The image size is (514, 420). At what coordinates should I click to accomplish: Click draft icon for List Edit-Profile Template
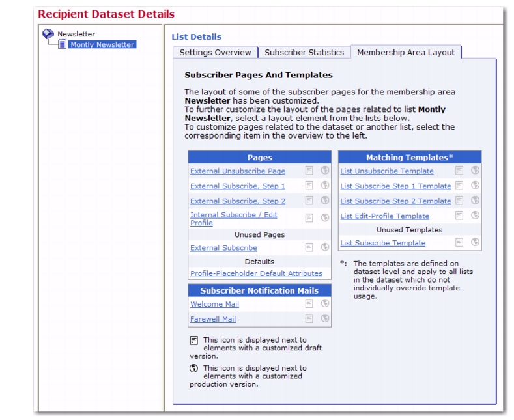(459, 216)
